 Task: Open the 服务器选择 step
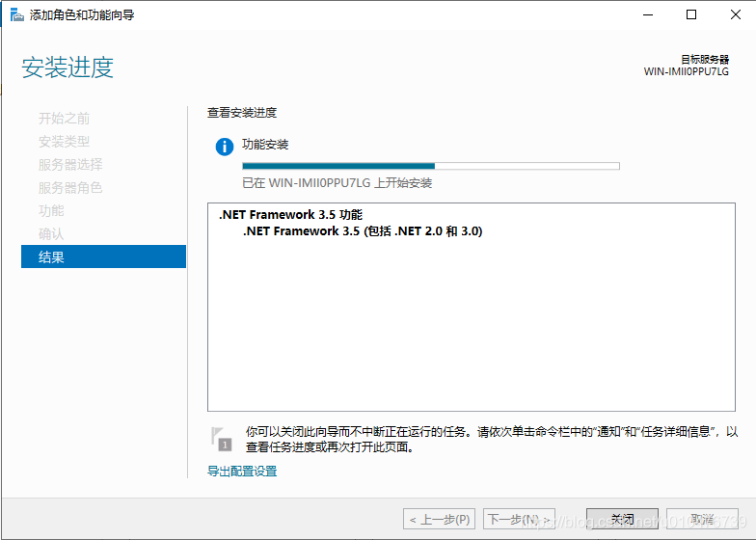click(x=70, y=165)
